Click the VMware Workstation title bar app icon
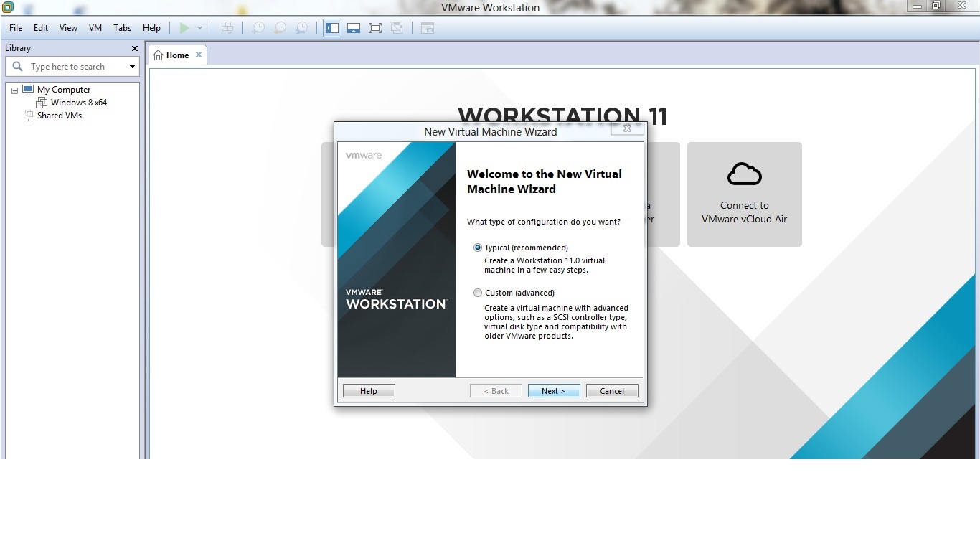Screen dimensions: 980x551 click(8, 7)
